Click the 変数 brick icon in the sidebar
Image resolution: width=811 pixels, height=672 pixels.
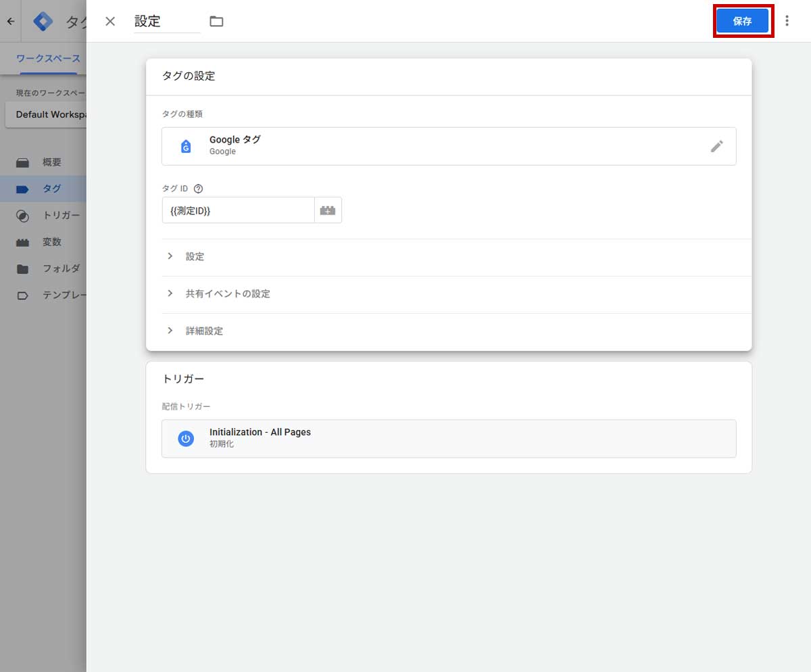click(x=22, y=242)
